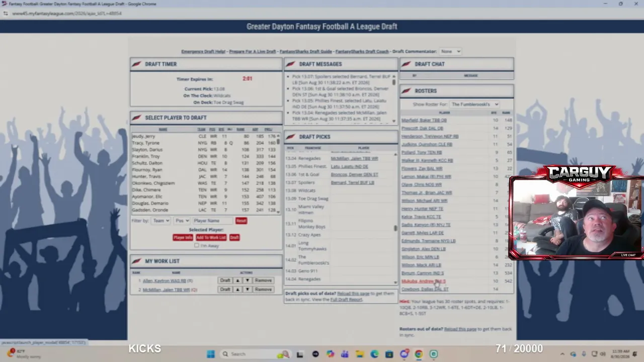The image size is (644, 362).
Task: Click the Player Info button
Action: [183, 237]
